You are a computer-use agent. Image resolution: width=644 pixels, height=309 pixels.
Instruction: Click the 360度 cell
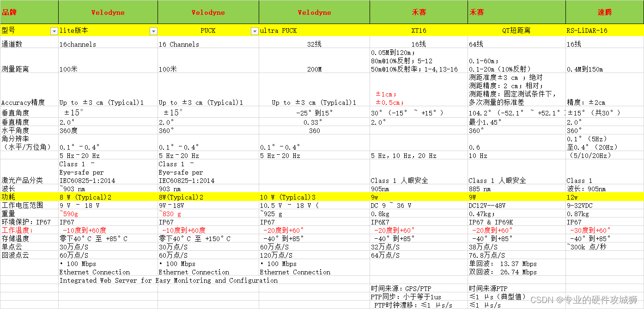coord(108,130)
